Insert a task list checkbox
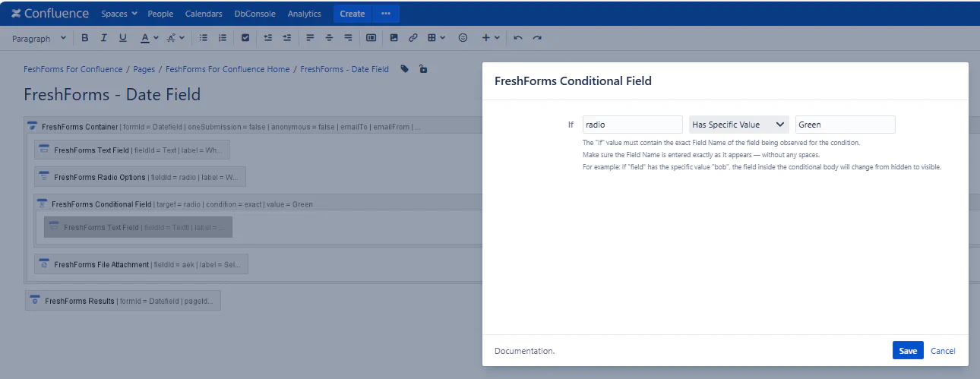This screenshot has height=379, width=980. [x=245, y=38]
